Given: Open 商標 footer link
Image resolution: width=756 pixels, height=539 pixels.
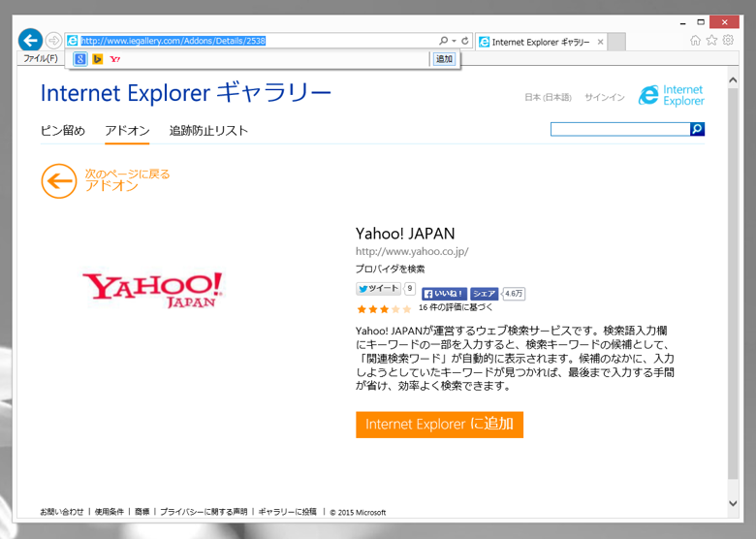Looking at the screenshot, I should (142, 512).
